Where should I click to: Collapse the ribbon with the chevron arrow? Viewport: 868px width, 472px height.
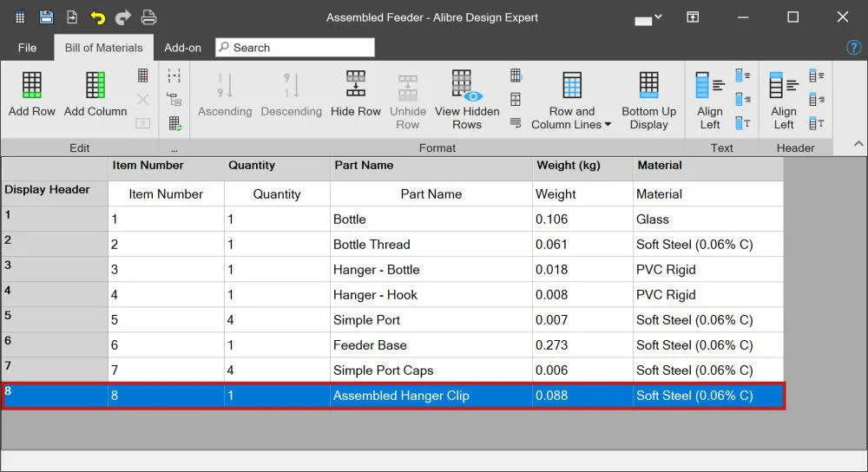tap(858, 144)
